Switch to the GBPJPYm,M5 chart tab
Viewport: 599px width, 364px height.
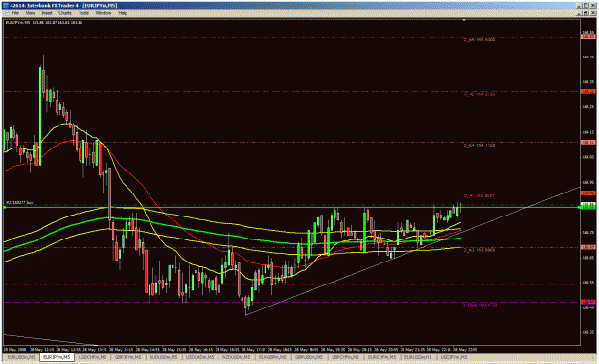pos(128,357)
